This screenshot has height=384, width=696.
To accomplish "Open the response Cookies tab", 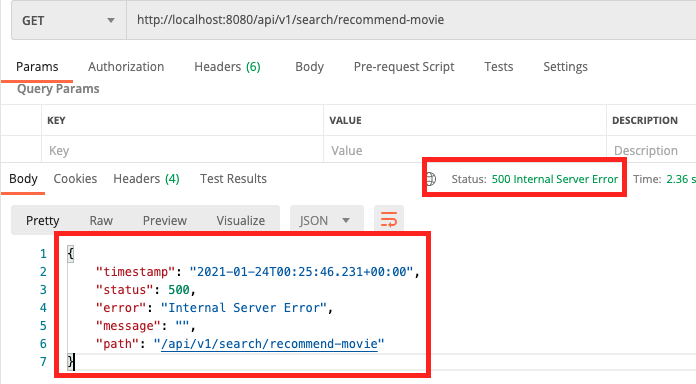I will [75, 178].
